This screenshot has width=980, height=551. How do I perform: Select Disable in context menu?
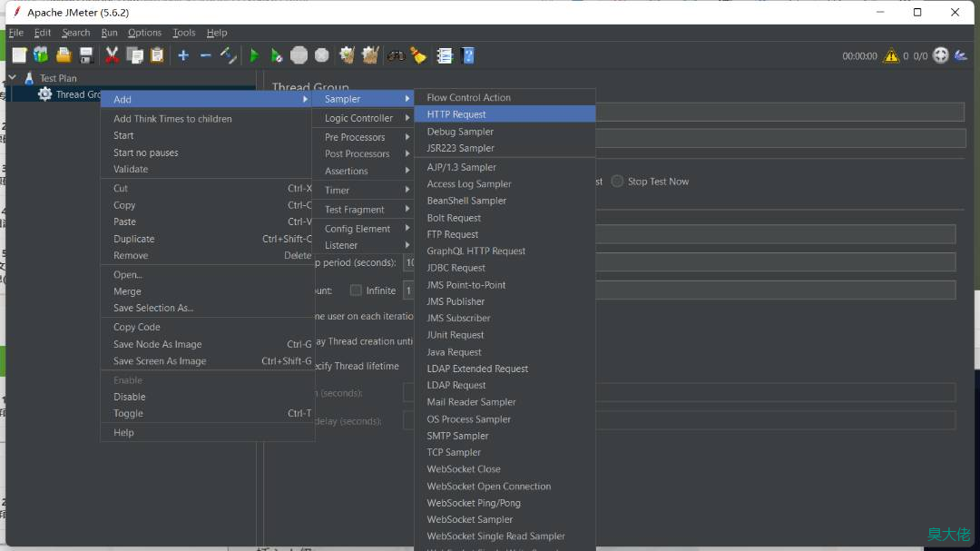point(208,397)
